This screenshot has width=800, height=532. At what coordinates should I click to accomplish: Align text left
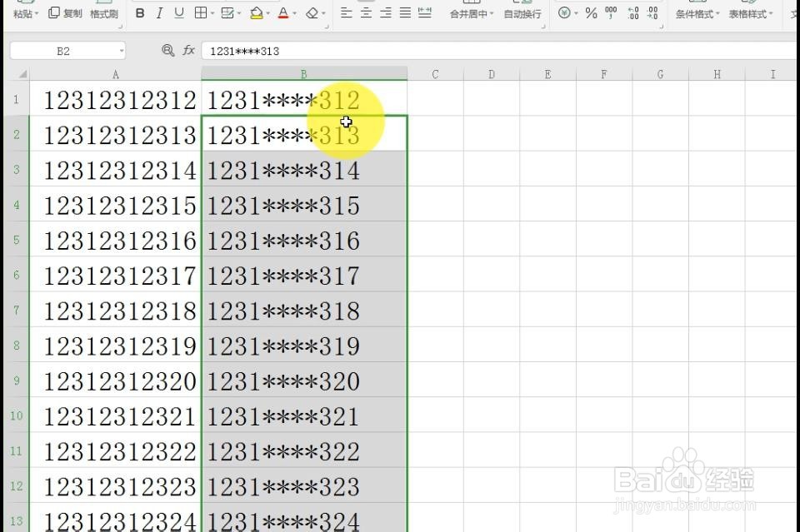click(347, 13)
